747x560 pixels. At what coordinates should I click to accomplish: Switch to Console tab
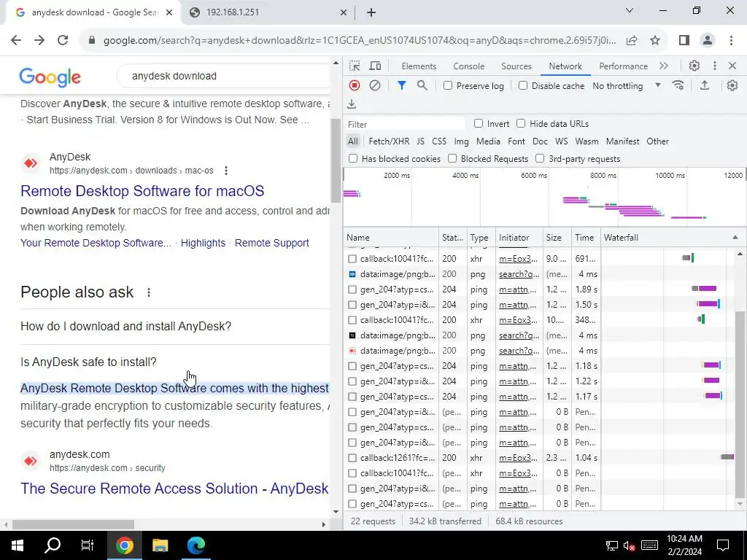(469, 66)
